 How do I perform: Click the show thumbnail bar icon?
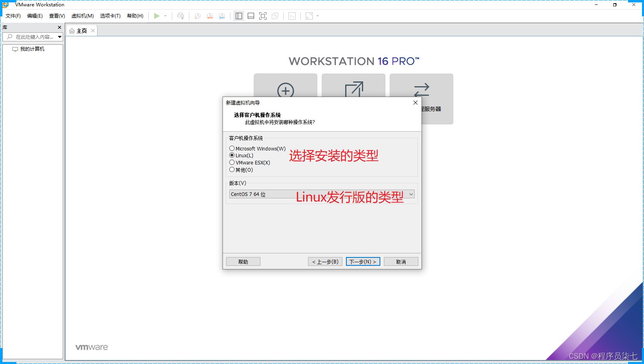tap(250, 16)
